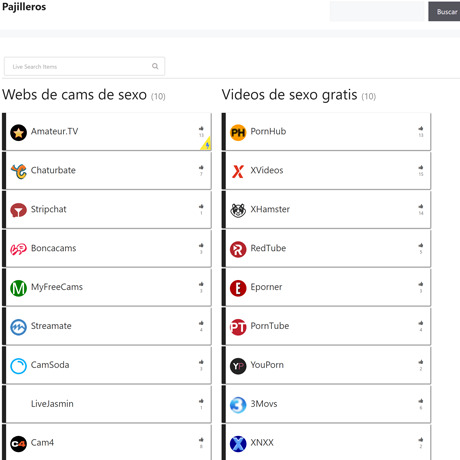Click thumbs-up icon on Amateur.TV row
The height and width of the screenshot is (460, 460).
pos(201,128)
